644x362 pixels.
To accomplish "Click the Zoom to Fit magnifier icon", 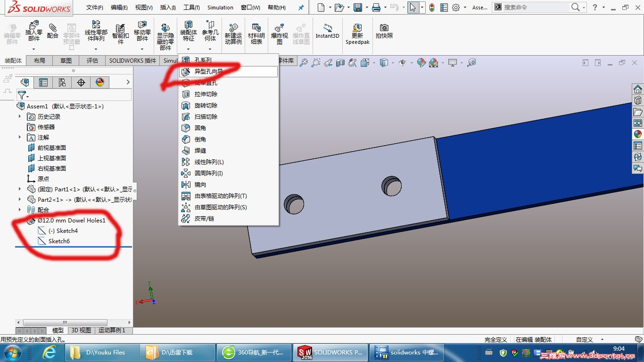I will [x=304, y=63].
